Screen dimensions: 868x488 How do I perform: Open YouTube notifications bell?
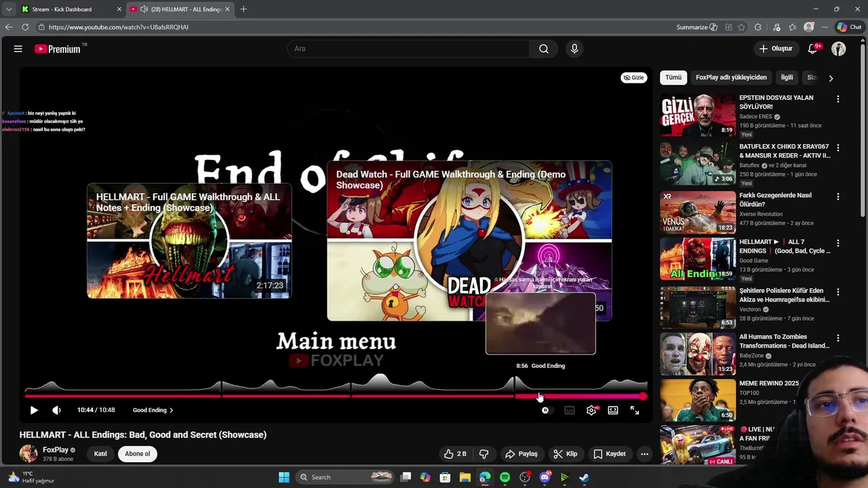tap(813, 49)
